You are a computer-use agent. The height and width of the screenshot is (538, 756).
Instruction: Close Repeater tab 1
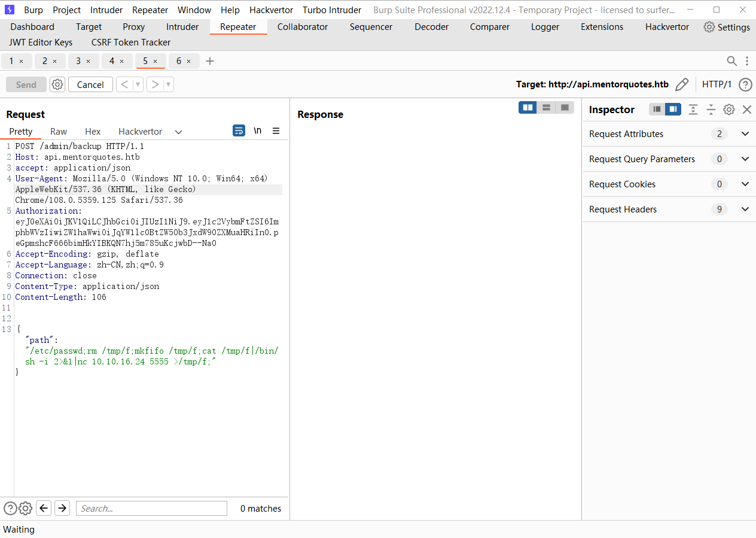[x=22, y=61]
